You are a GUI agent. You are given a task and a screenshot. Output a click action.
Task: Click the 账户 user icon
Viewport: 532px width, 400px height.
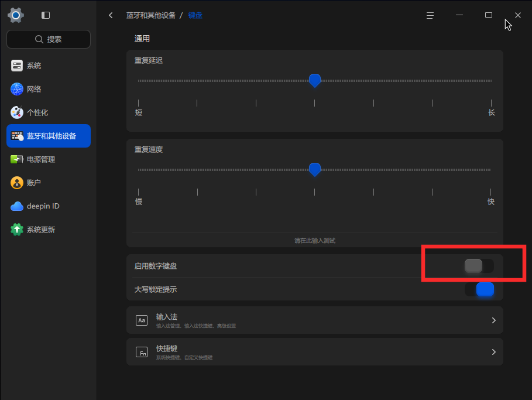pyautogui.click(x=16, y=183)
